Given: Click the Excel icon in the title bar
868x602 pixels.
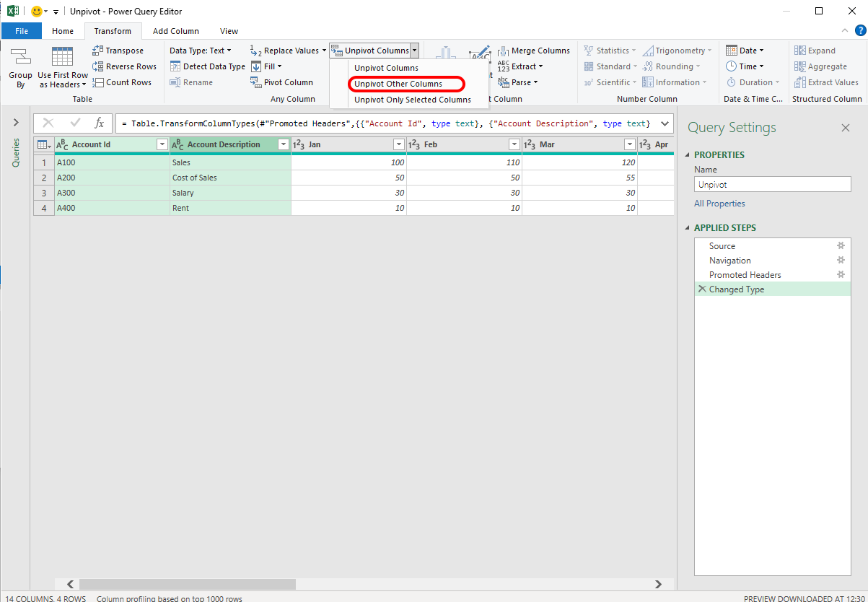Looking at the screenshot, I should (12, 12).
